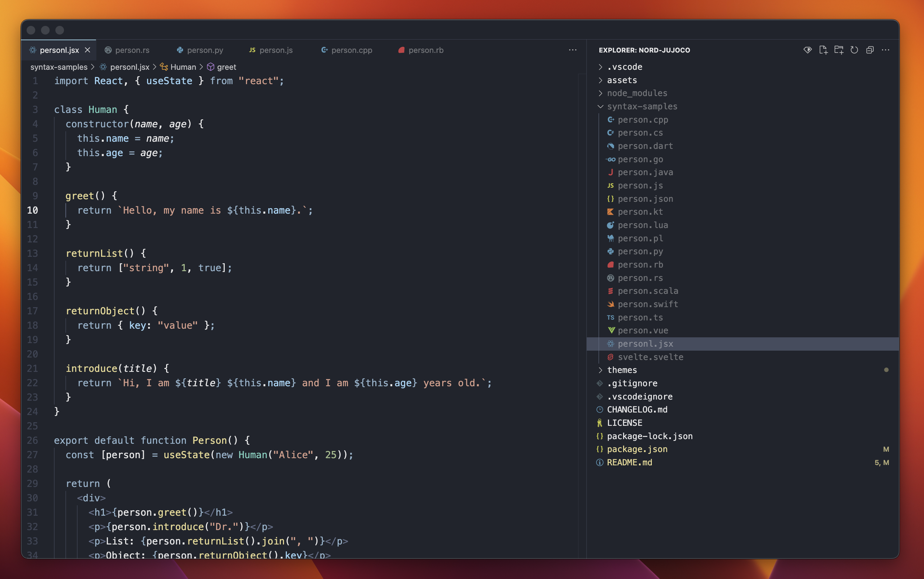The image size is (924, 579).
Task: Click the diamond-shaped icon in Explorer header
Action: click(807, 50)
